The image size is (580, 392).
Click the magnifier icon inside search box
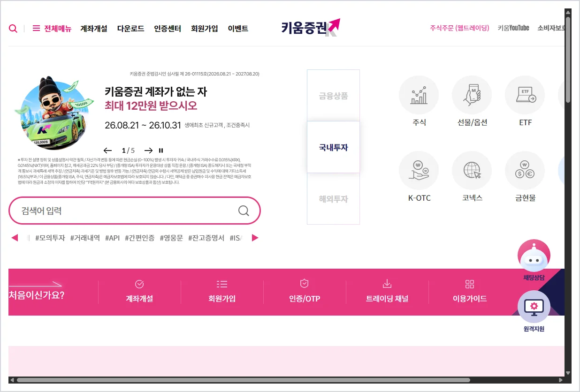click(x=244, y=211)
